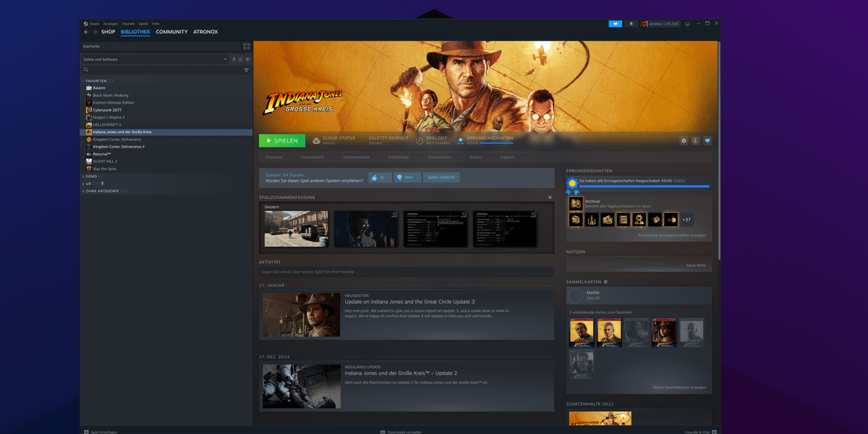Open advanced filter icon in search bar
Screen dimensions: 868x434
click(246, 70)
